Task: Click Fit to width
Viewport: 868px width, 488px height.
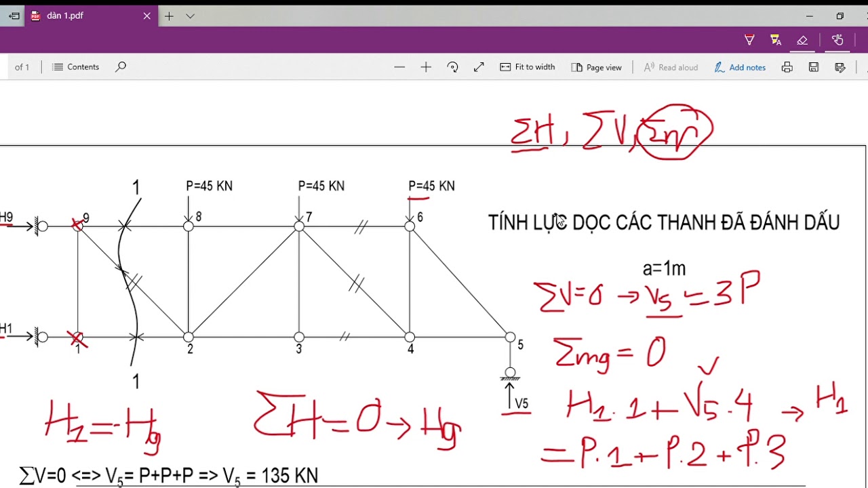Action: coord(528,67)
